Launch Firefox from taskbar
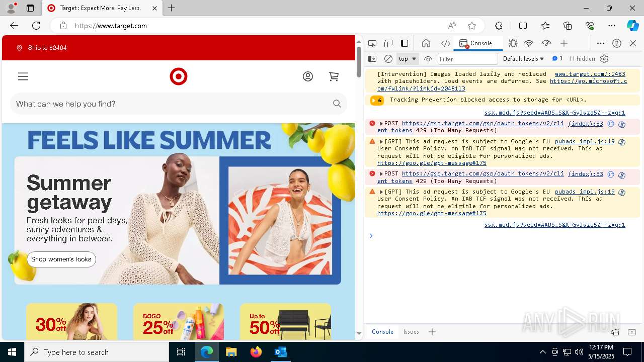The height and width of the screenshot is (362, 644). click(256, 352)
